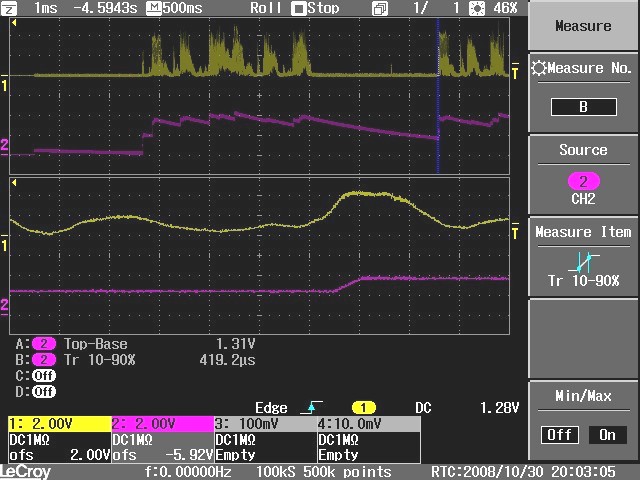Click the trigger level T marker on lower graph
Image resolution: width=640 pixels, height=480 pixels.
[515, 231]
